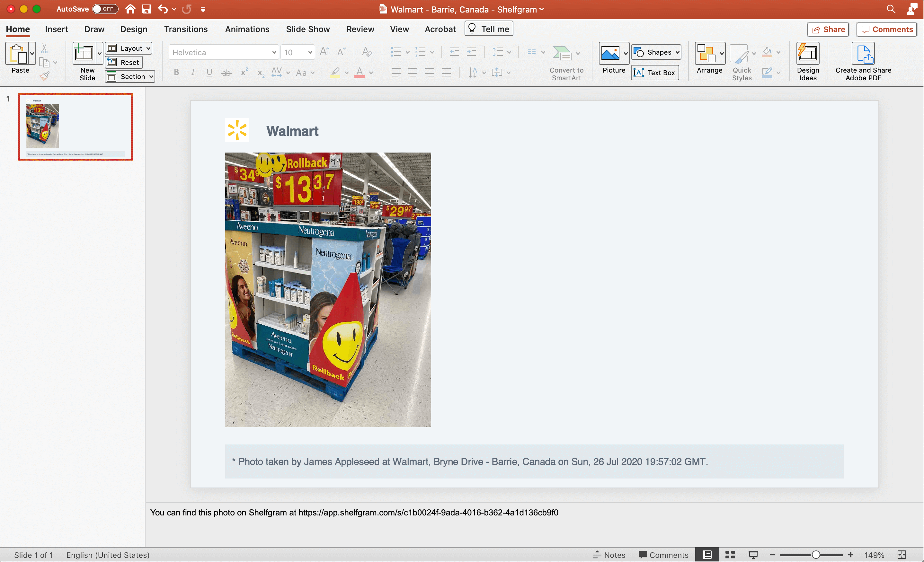Image resolution: width=924 pixels, height=562 pixels.
Task: Align text to the right
Action: [x=429, y=72]
